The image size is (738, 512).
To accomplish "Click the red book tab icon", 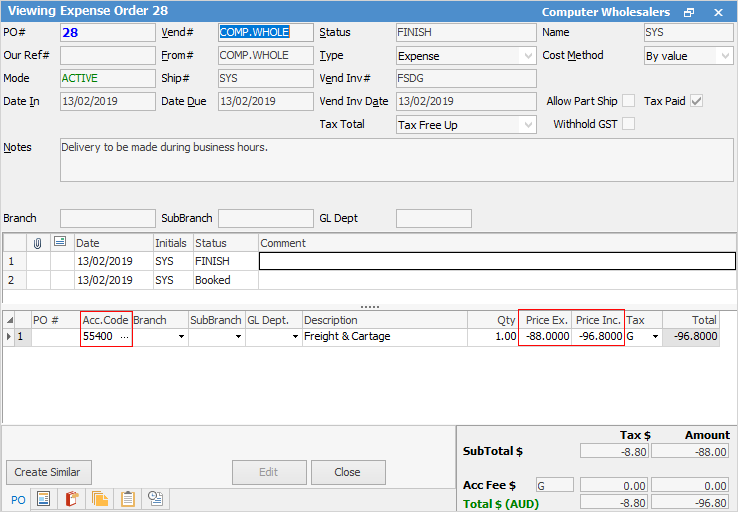I will coord(71,498).
